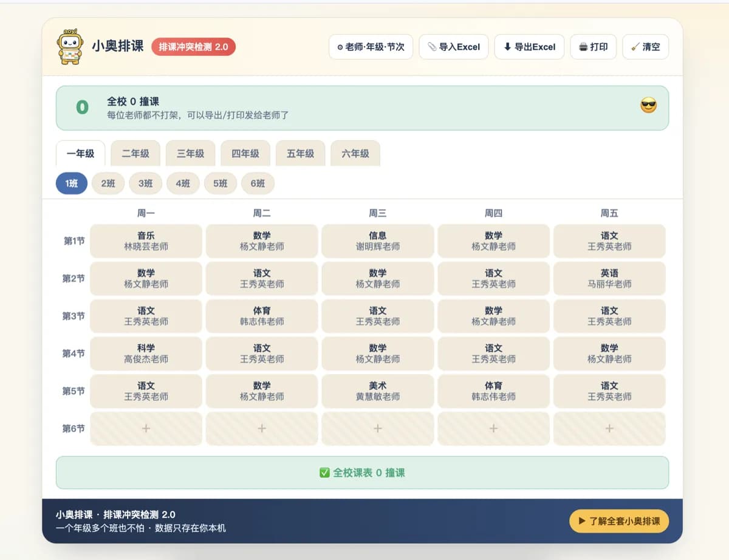Switch to the 五年级 tab
The width and height of the screenshot is (729, 560).
pos(301,154)
